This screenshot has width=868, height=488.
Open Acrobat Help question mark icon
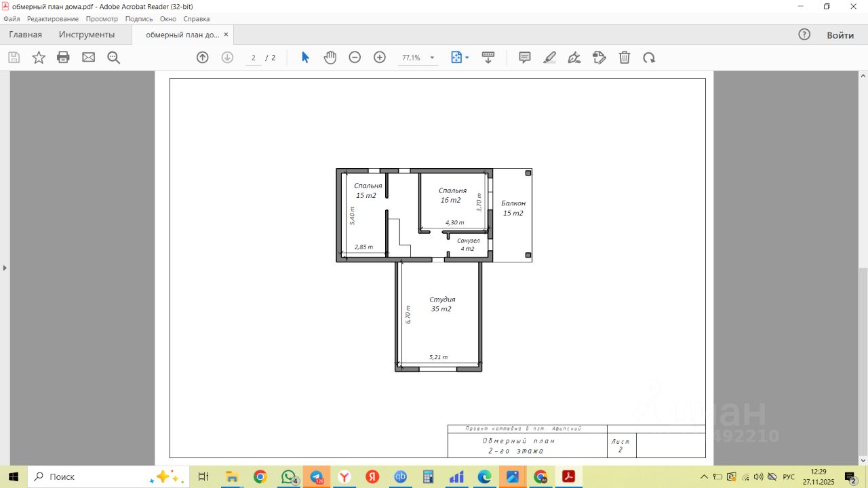(x=804, y=35)
